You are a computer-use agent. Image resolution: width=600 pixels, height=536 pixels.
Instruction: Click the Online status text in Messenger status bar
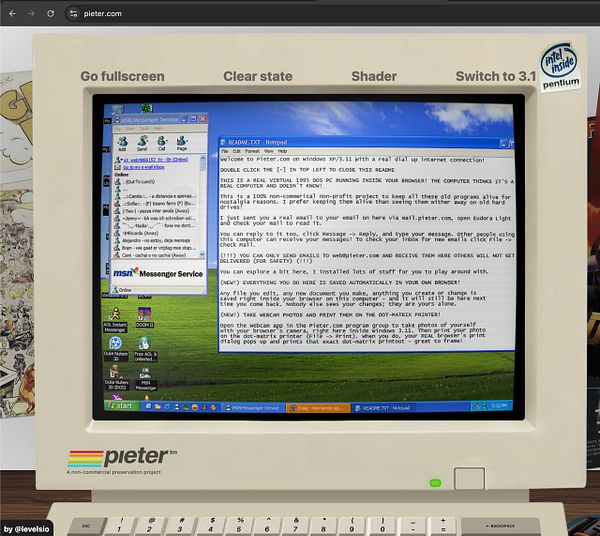click(x=125, y=290)
